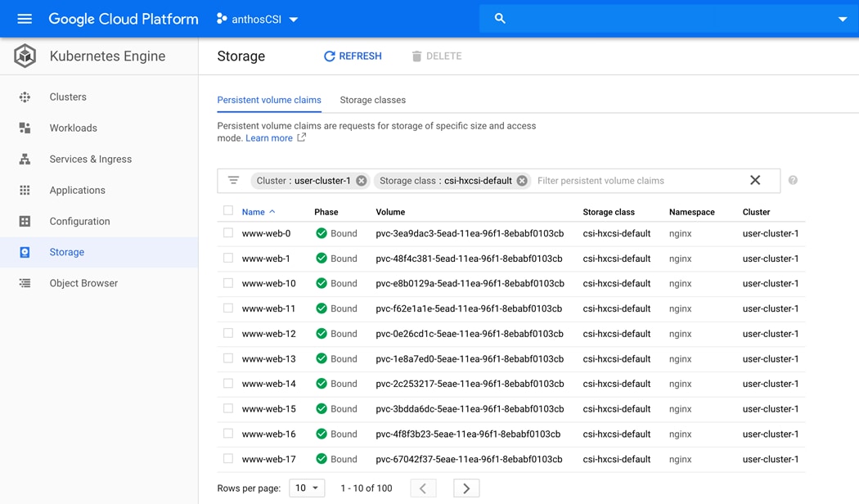Screen dimensions: 859x504
Task: Open the www-web-14 claim link
Action: (x=268, y=384)
